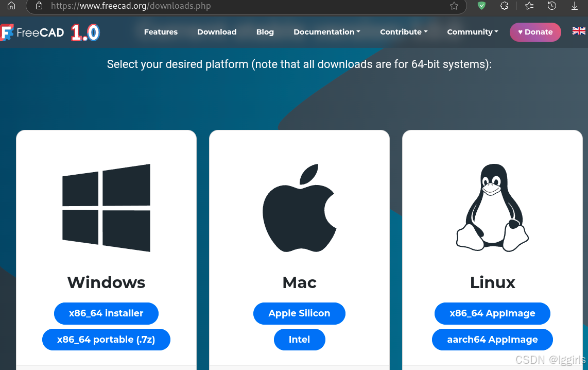This screenshot has width=588, height=370.
Task: Download the x86_64 AppImage
Action: point(492,313)
